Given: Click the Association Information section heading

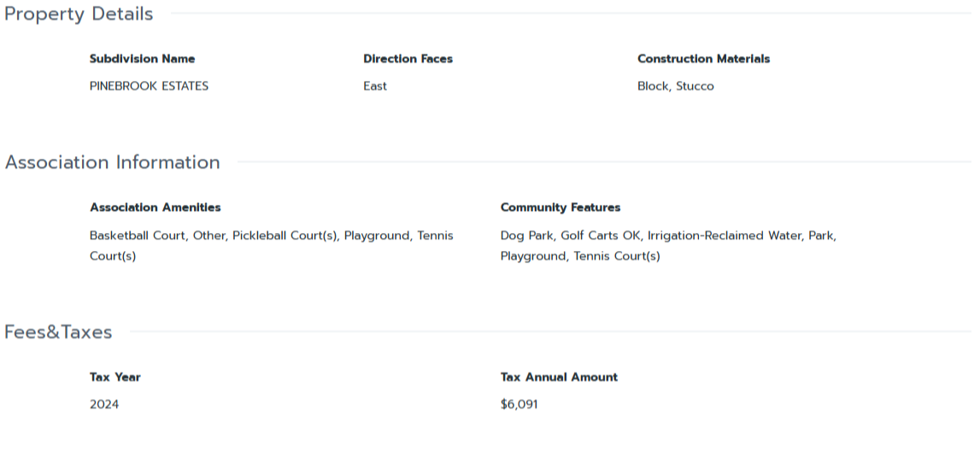Looking at the screenshot, I should [113, 162].
